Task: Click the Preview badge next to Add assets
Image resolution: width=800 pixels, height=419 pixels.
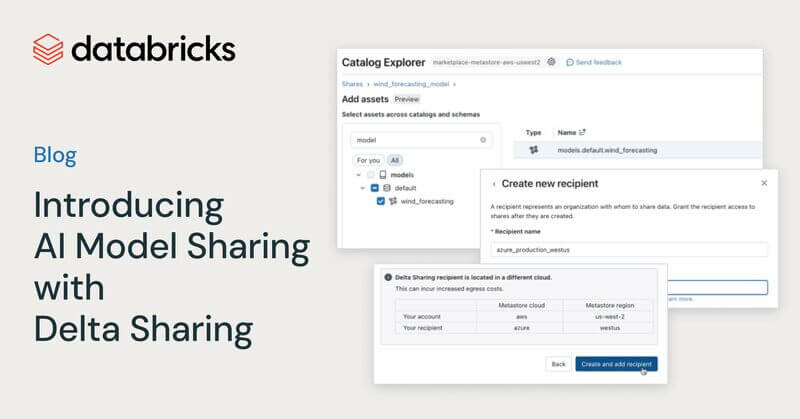Action: [x=406, y=99]
